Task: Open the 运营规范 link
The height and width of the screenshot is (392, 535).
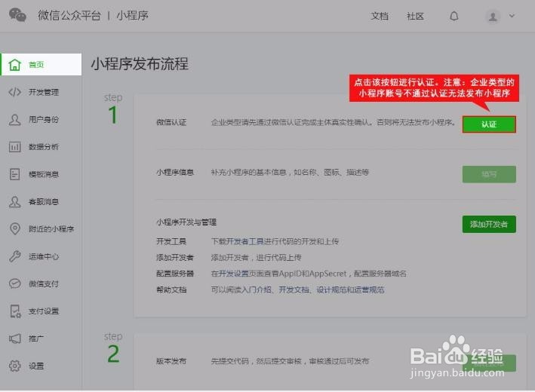Action: (370, 290)
